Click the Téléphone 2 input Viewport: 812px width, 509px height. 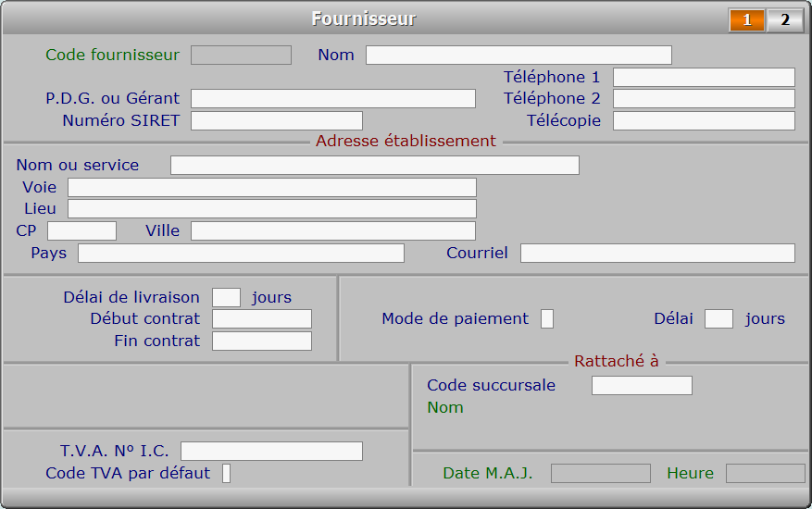click(x=704, y=98)
